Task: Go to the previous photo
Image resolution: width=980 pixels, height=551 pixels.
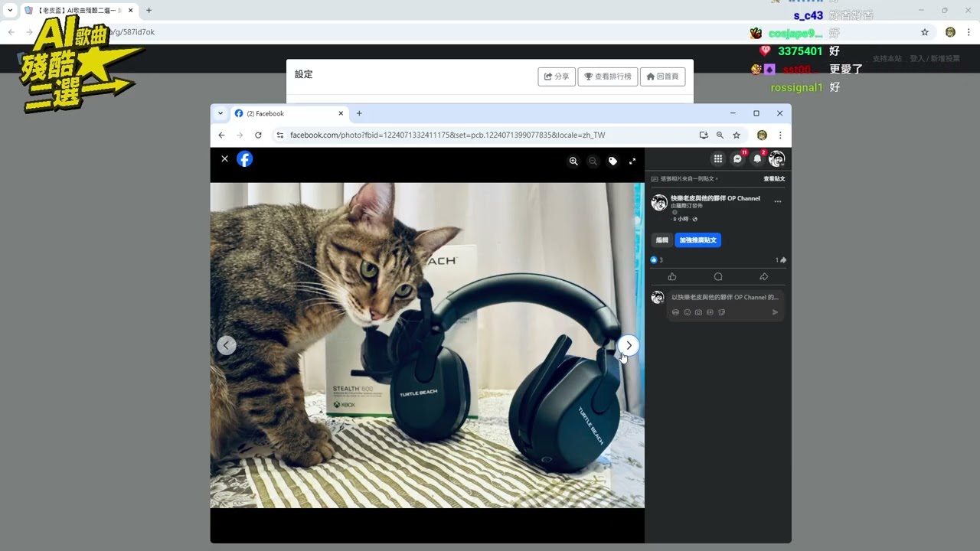Action: point(227,345)
